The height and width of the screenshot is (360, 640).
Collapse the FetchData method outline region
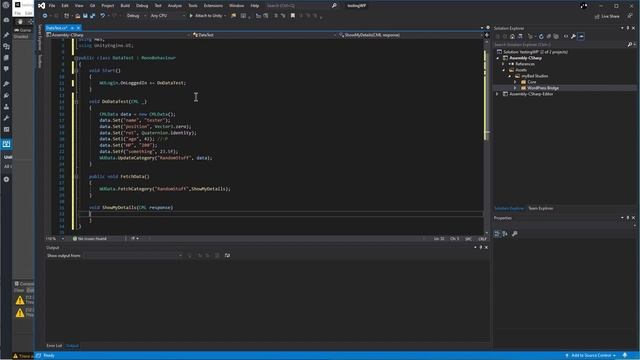pyautogui.click(x=76, y=176)
